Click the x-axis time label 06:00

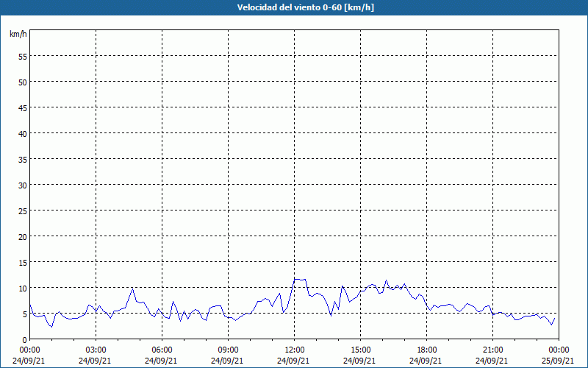162,350
